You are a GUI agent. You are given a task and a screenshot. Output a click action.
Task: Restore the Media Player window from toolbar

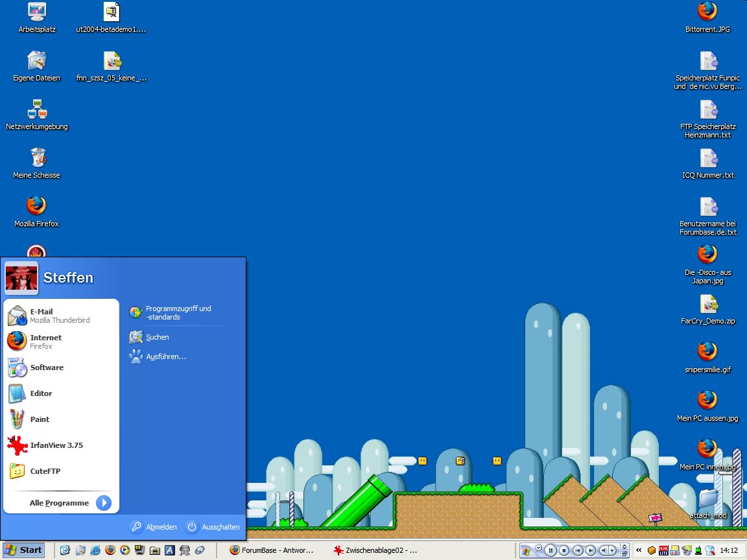click(624, 554)
